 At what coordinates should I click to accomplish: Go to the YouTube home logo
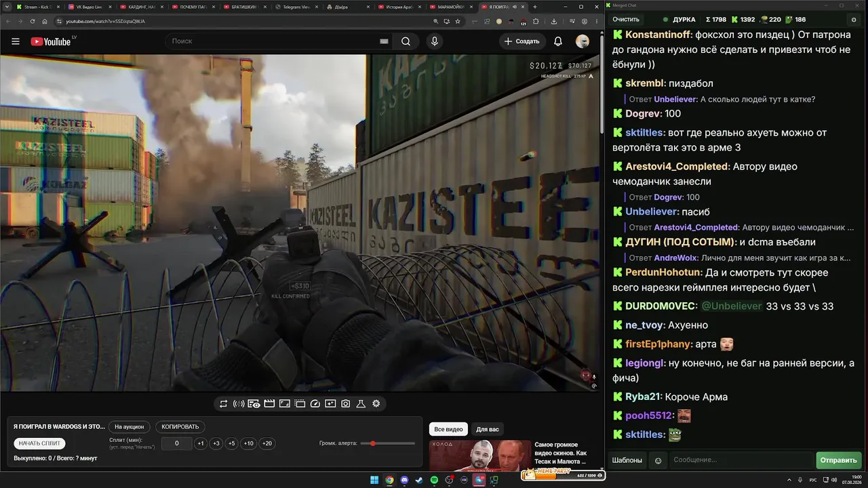coord(51,41)
